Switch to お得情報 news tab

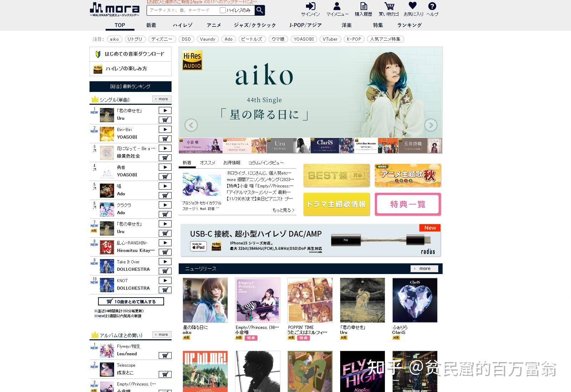232,163
